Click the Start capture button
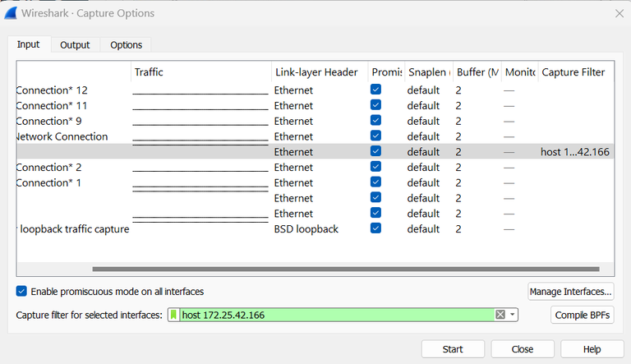Image resolution: width=631 pixels, height=364 pixels. (x=453, y=349)
